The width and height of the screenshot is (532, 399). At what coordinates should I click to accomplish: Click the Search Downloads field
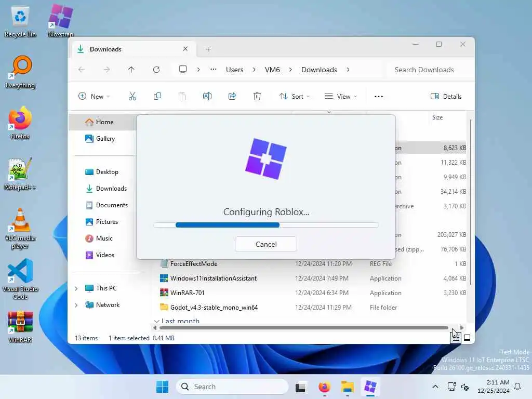[x=429, y=70]
